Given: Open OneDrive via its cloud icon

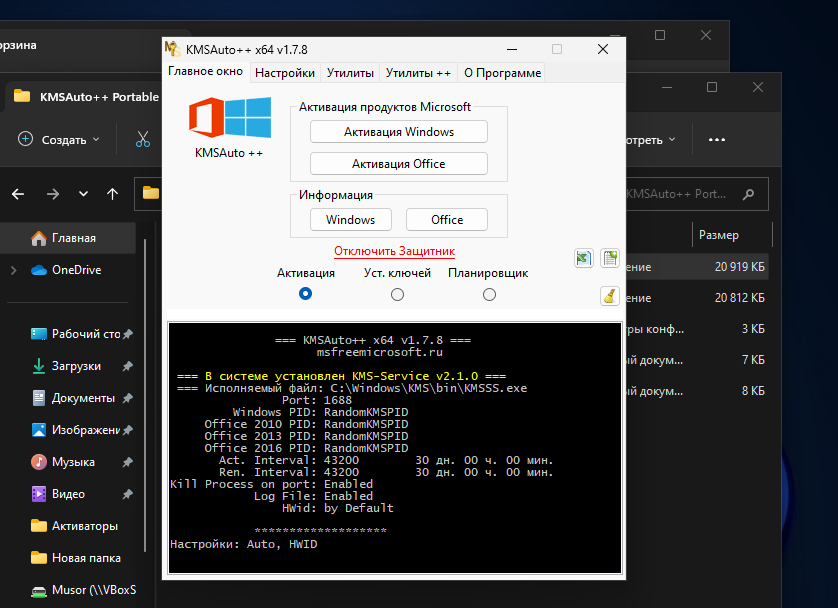Looking at the screenshot, I should coord(39,270).
